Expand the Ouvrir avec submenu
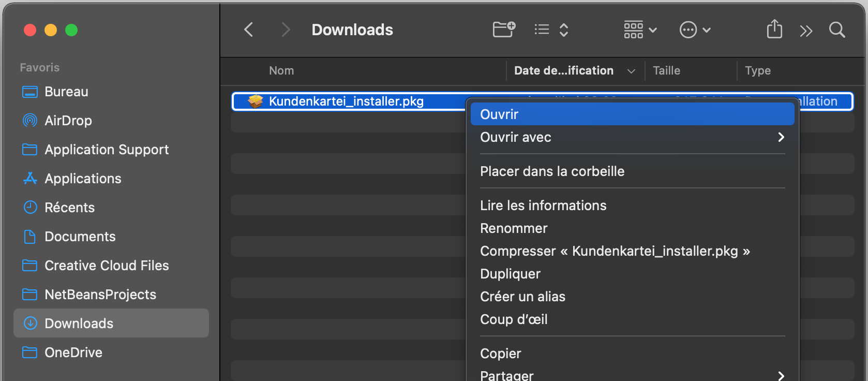This screenshot has width=868, height=381. (632, 137)
